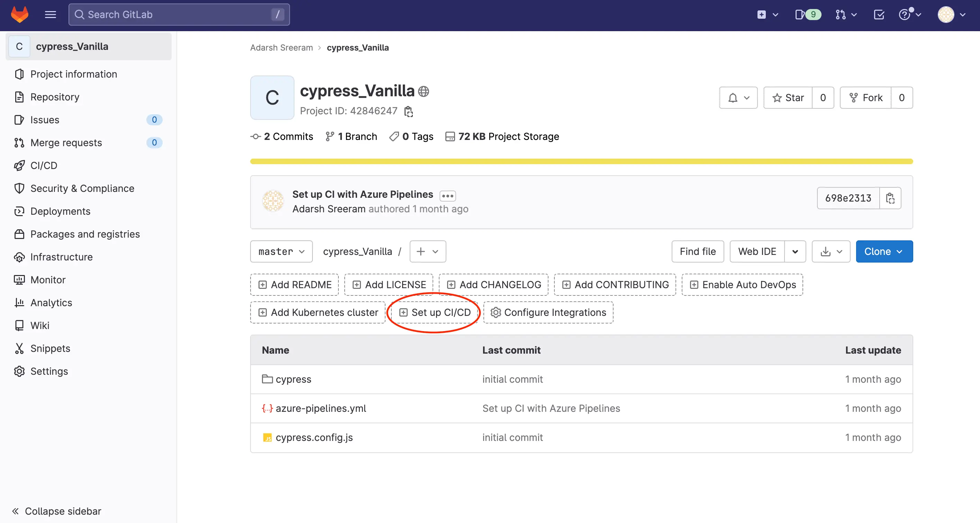Expand the Clone dropdown
Image resolution: width=980 pixels, height=523 pixels.
[884, 251]
